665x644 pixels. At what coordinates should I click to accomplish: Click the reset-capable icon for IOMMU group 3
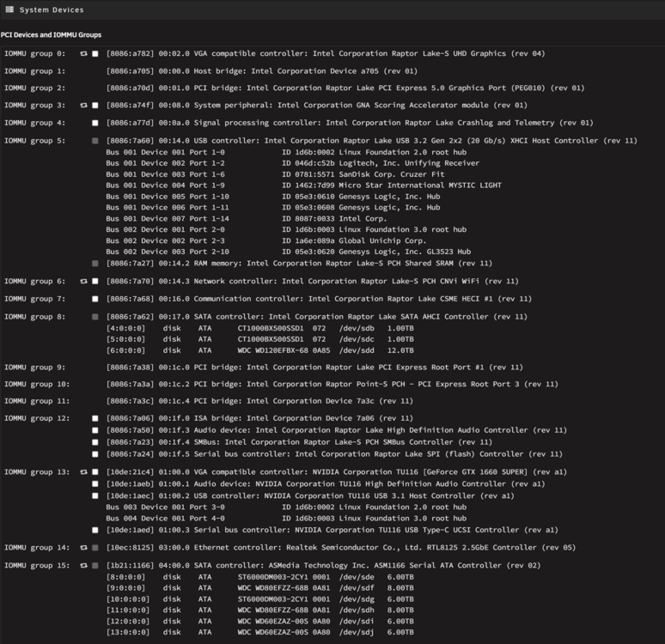pos(83,106)
